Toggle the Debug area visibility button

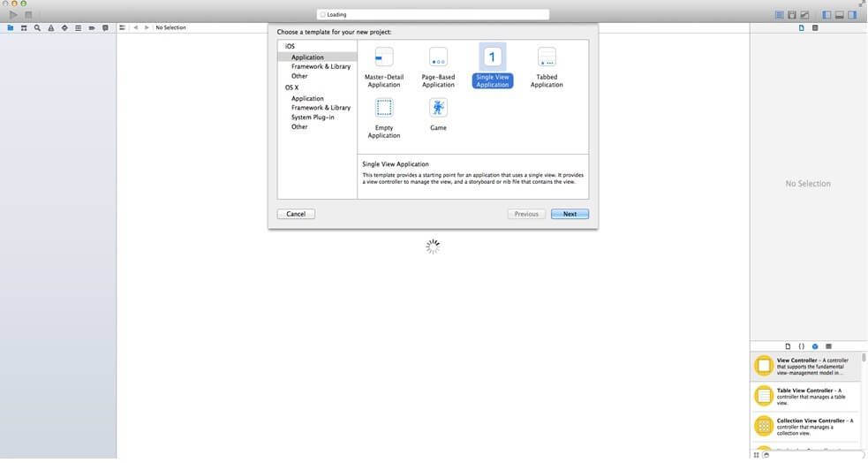pos(839,15)
